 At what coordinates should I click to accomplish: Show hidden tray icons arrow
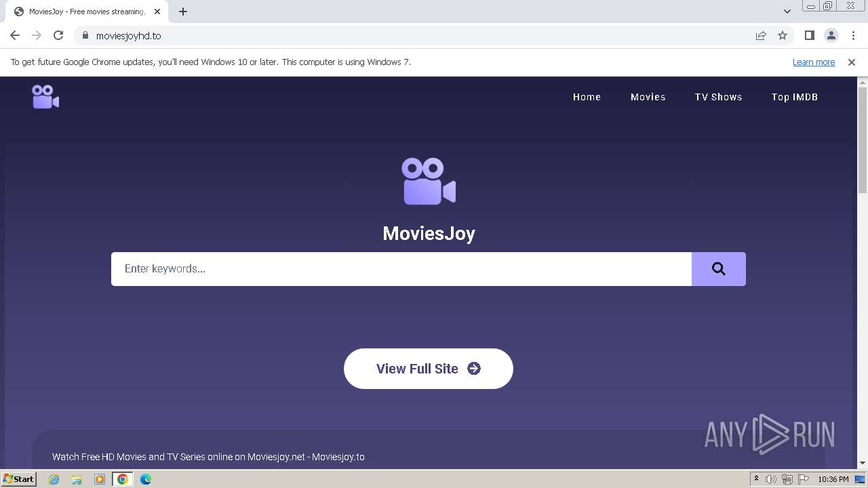tap(757, 479)
